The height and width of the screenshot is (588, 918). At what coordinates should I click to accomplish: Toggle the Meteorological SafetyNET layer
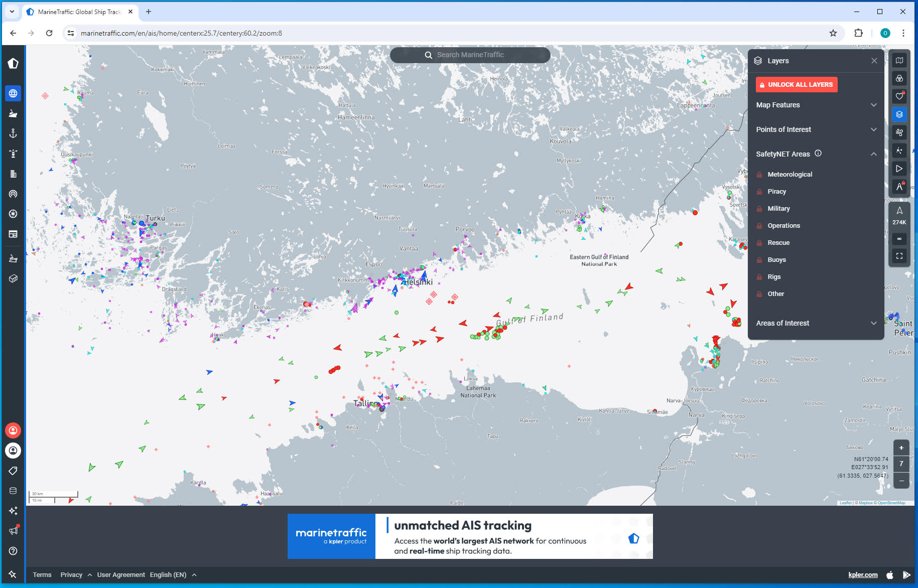coord(790,175)
